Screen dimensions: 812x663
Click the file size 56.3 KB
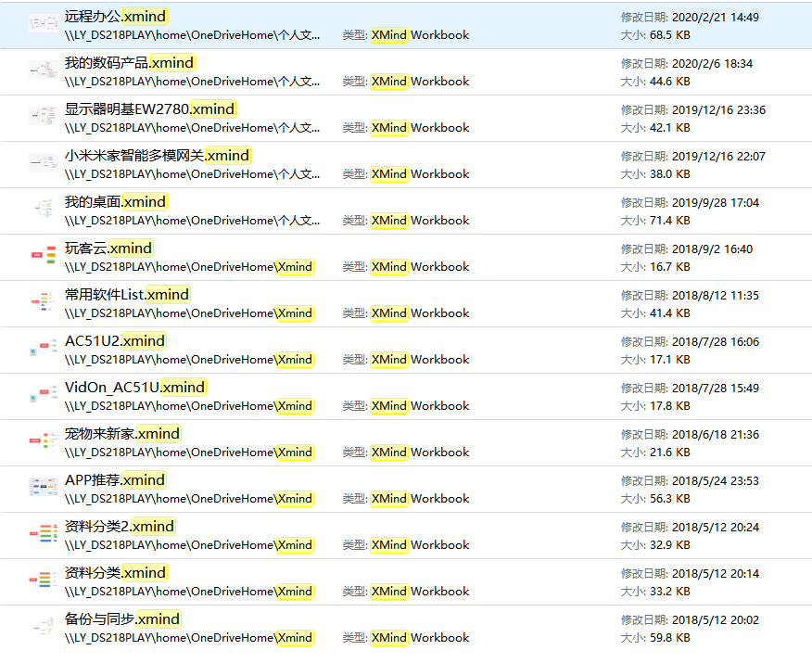670,499
